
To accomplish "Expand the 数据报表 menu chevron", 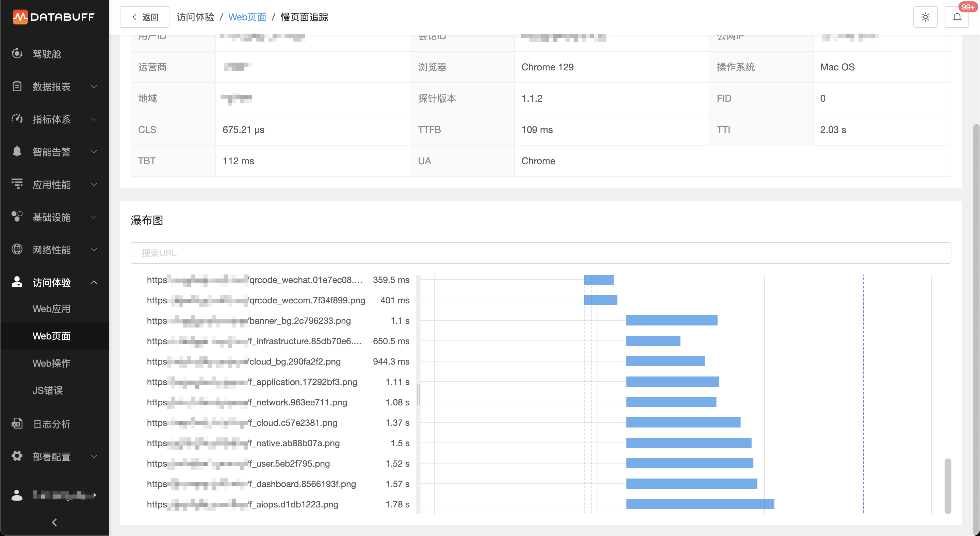I will (x=94, y=86).
